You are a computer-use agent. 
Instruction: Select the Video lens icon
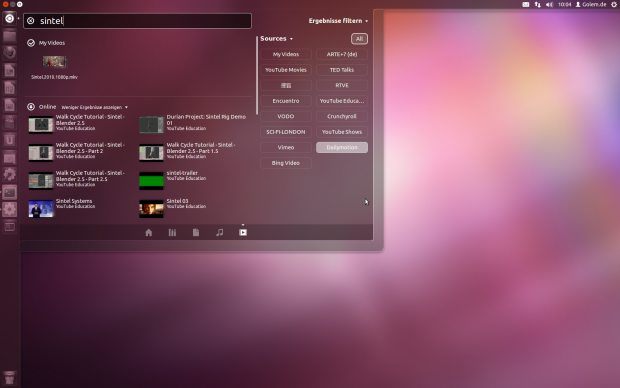(243, 233)
